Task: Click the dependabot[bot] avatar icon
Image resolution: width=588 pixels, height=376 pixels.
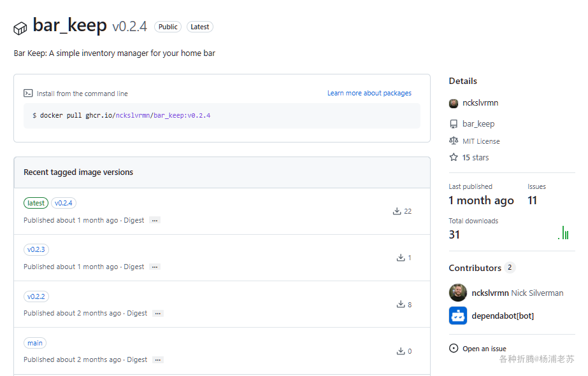Action: point(458,316)
